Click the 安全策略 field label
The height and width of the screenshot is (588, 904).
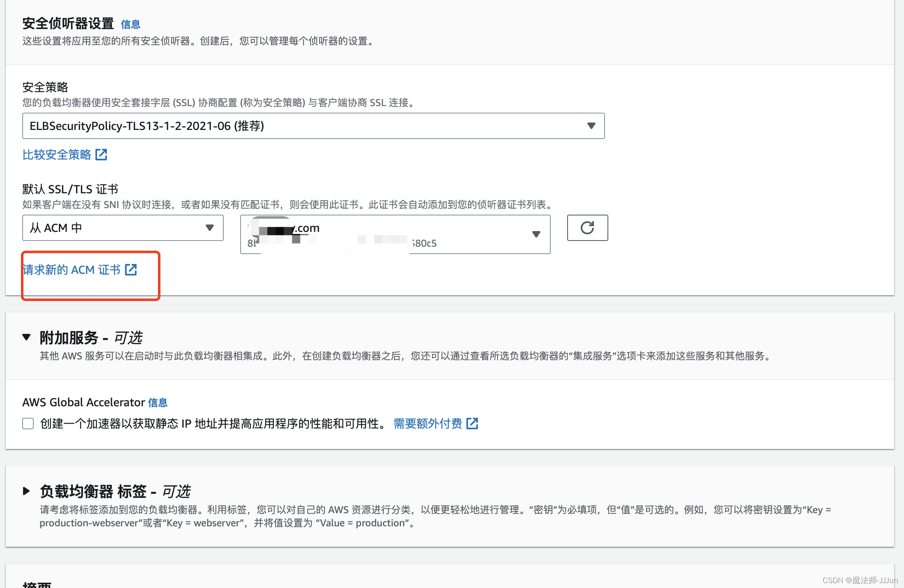click(45, 87)
